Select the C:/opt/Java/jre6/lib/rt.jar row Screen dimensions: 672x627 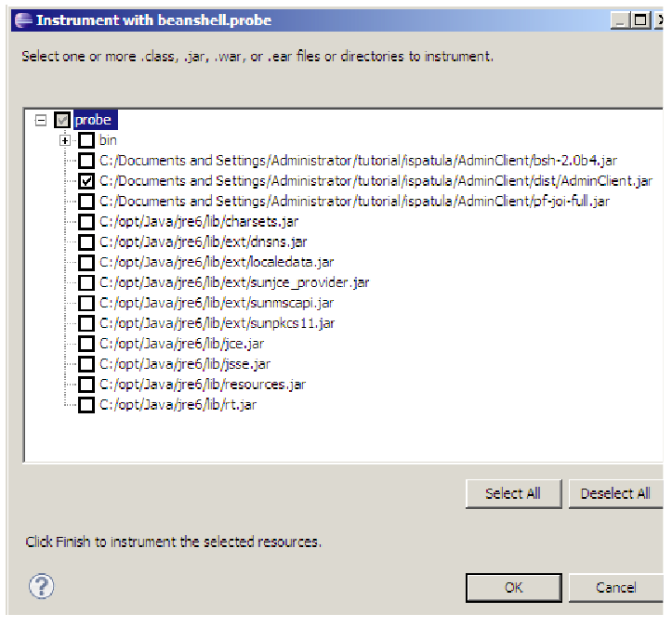pyautogui.click(x=178, y=405)
